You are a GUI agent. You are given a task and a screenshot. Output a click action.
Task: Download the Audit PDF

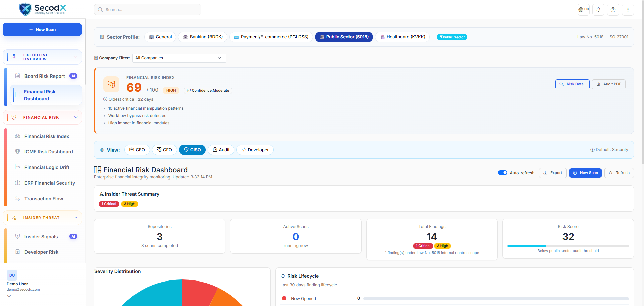click(609, 84)
